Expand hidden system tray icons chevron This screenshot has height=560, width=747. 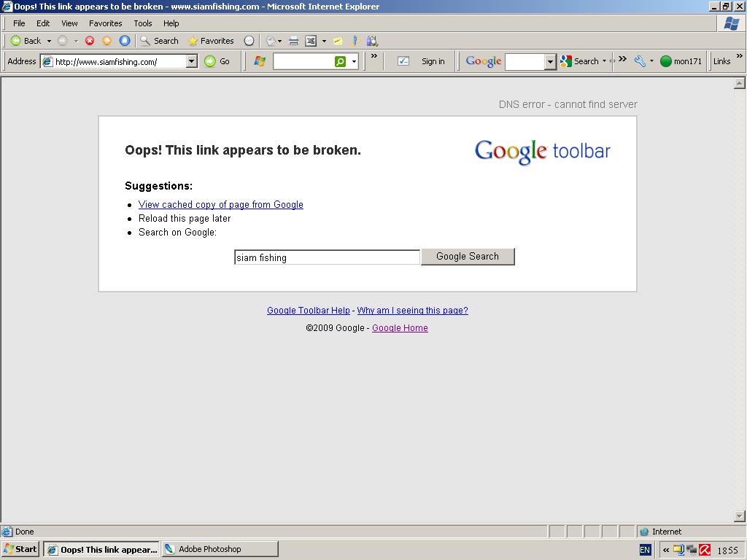point(665,550)
